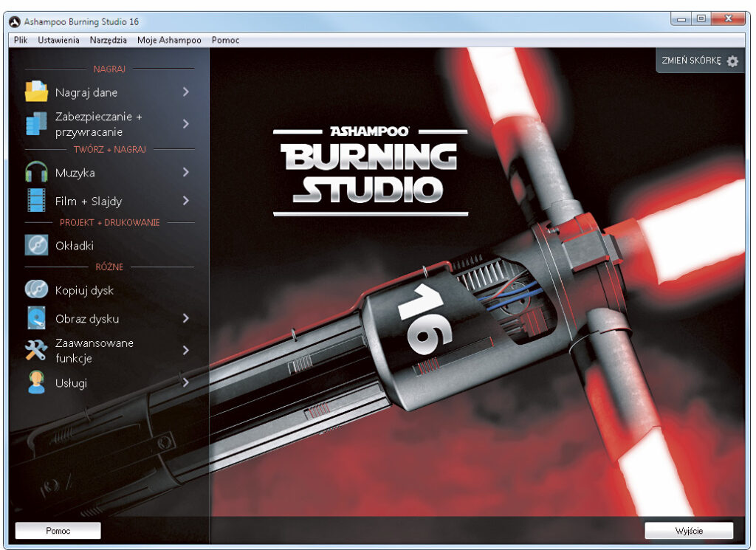
Task: Click ZMIEŃ SKÓRKĘ to change the skin
Action: (x=693, y=61)
